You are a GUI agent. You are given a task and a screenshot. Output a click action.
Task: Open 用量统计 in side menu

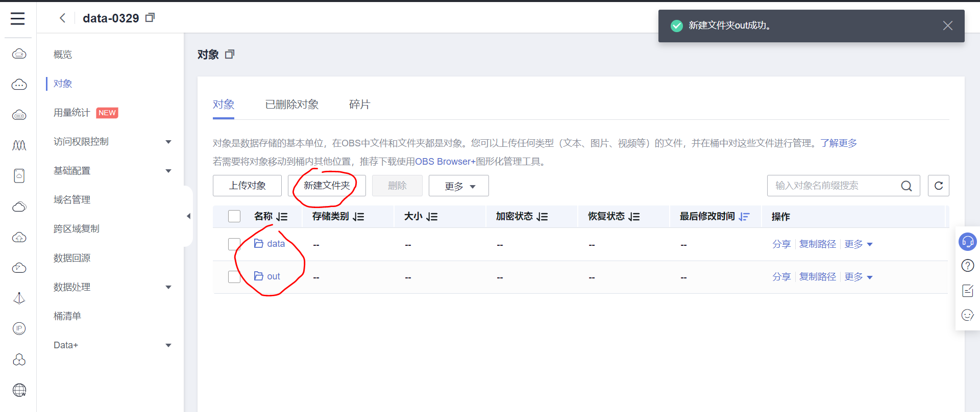(72, 113)
